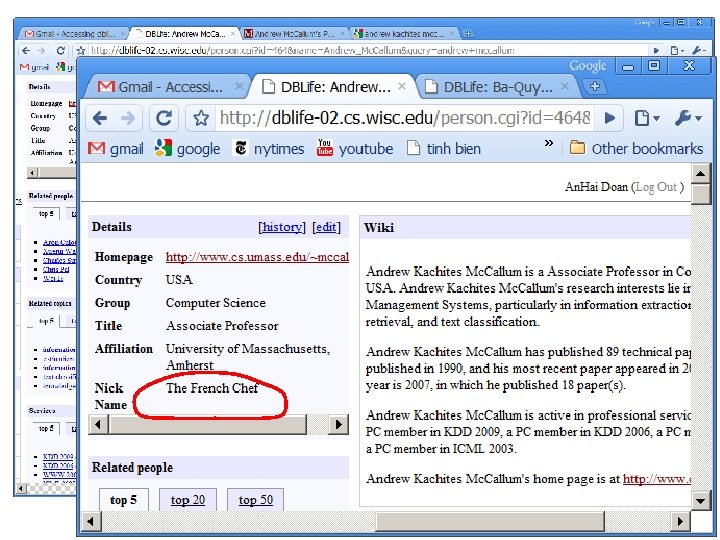
Task: Open the nytimes bookmark
Action: click(269, 148)
